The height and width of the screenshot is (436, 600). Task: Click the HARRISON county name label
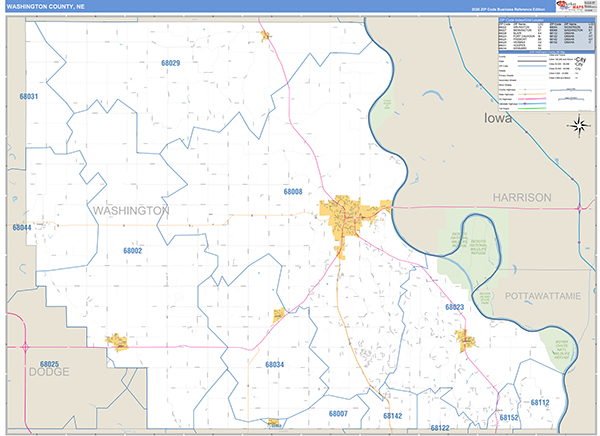tap(522, 198)
